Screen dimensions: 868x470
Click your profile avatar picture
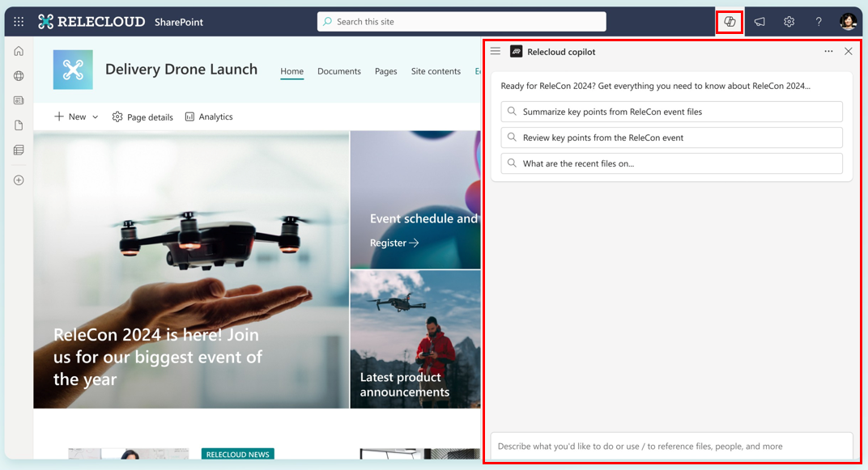(x=847, y=21)
